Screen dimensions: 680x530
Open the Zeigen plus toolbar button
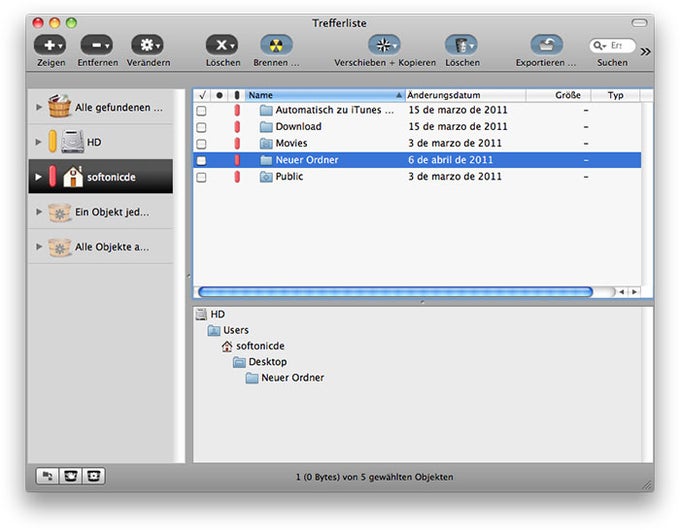pyautogui.click(x=50, y=45)
